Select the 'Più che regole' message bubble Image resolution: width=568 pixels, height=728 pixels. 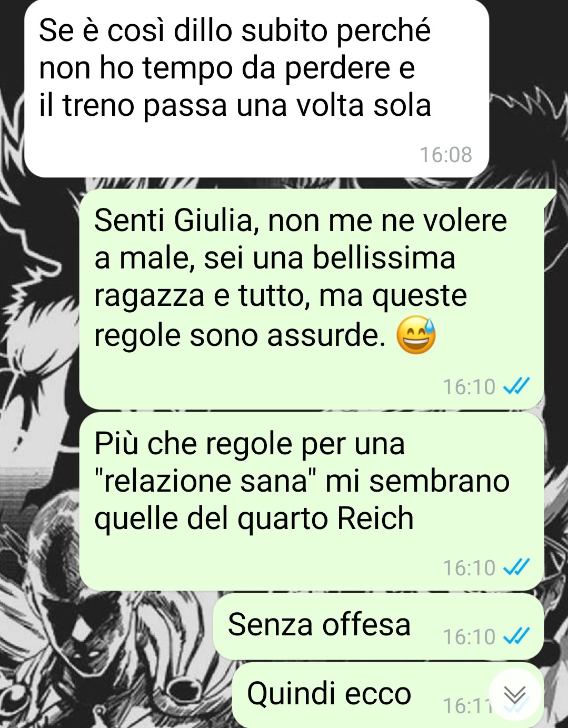tap(312, 502)
